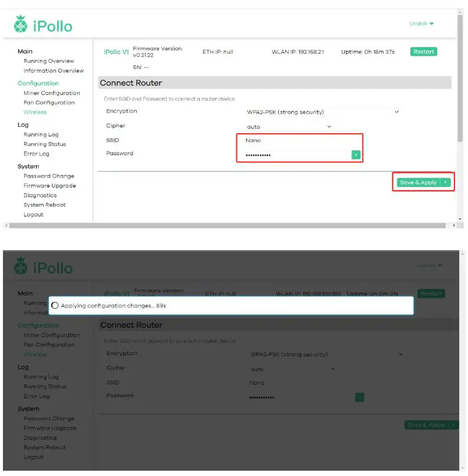The width and height of the screenshot is (468, 476).
Task: Click the horizontal scrollbar's right arrow
Action: coord(454,225)
